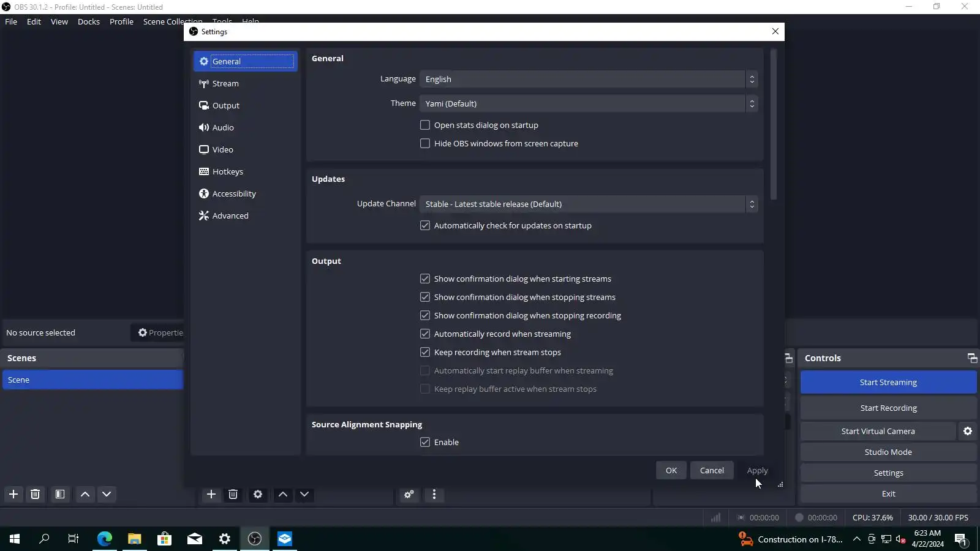The width and height of the screenshot is (980, 551).
Task: Move scene down using the Scenes down arrow
Action: point(107,494)
